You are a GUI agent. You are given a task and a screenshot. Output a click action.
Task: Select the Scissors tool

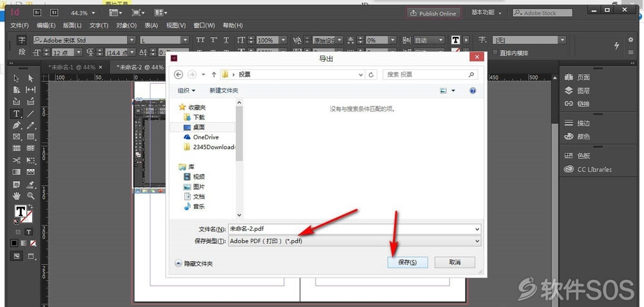coord(17,160)
